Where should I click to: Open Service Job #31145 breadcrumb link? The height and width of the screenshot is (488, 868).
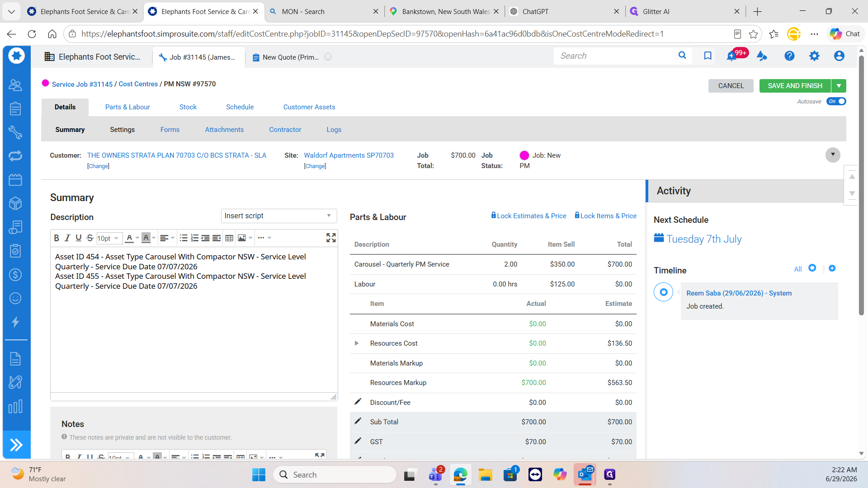coord(82,84)
